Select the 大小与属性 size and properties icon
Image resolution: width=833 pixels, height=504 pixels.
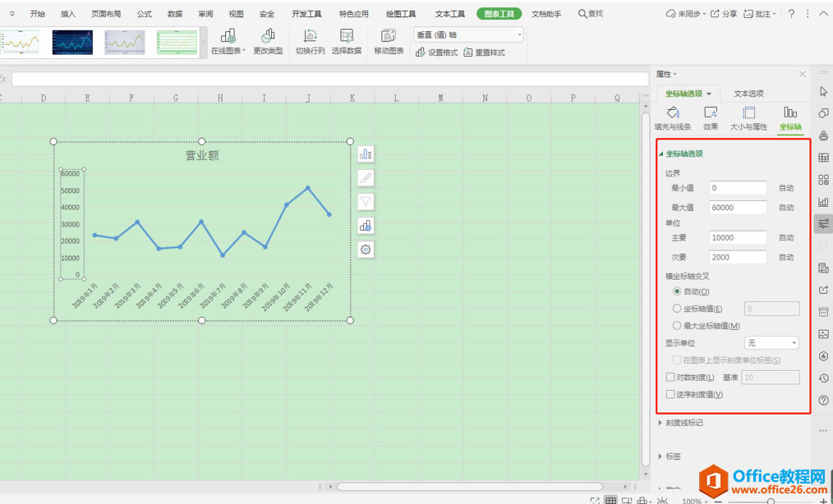[748, 112]
